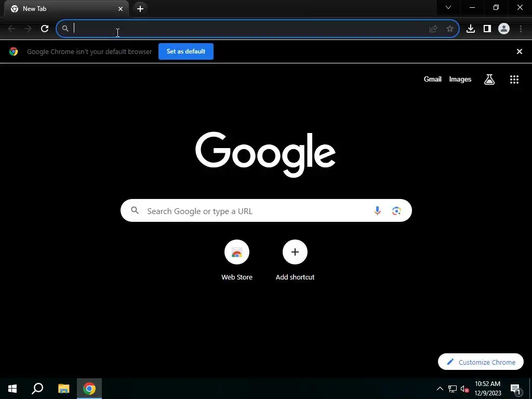The image size is (532, 399).
Task: Click the back navigation arrow
Action: pos(11,29)
